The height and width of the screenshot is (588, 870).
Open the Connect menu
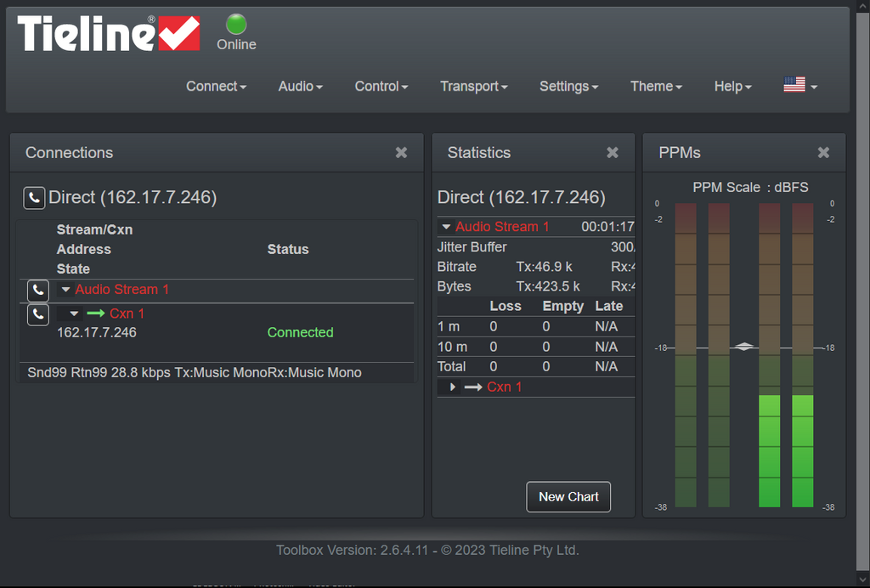216,86
